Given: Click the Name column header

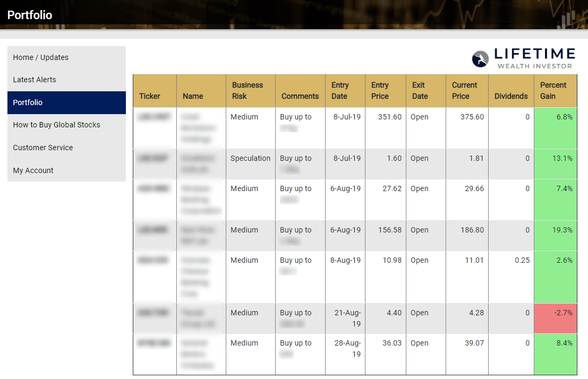Looking at the screenshot, I should (201, 91).
